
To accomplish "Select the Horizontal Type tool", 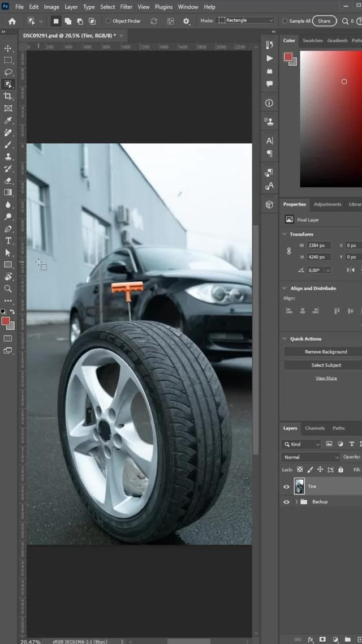I will tap(8, 241).
